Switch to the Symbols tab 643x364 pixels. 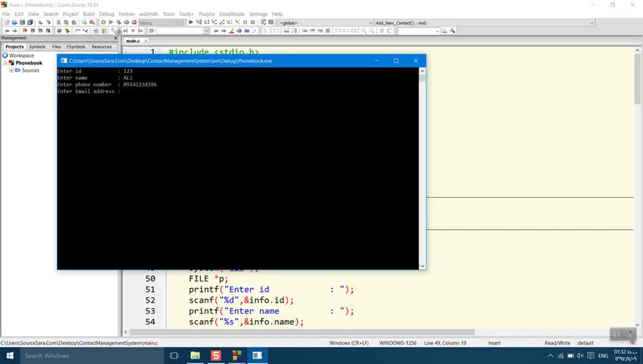coord(37,47)
